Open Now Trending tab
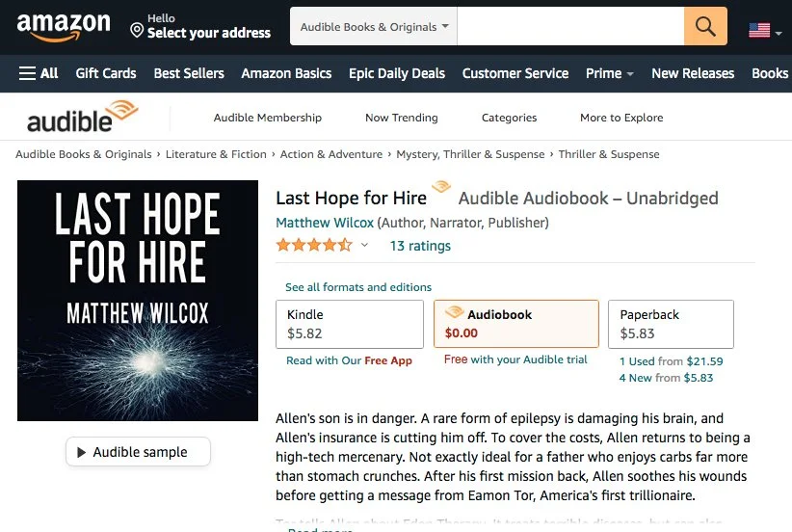This screenshot has width=792, height=532. (x=402, y=118)
